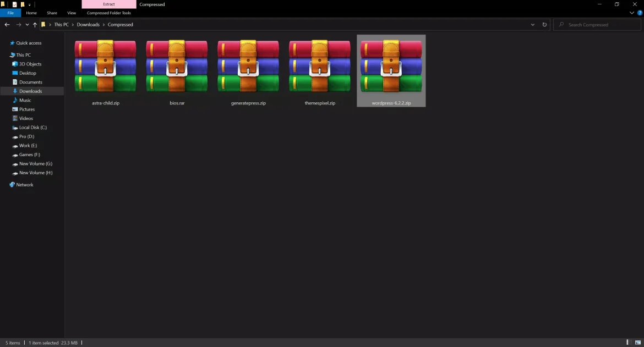Switch to the View ribbon tab
The height and width of the screenshot is (347, 644).
72,13
